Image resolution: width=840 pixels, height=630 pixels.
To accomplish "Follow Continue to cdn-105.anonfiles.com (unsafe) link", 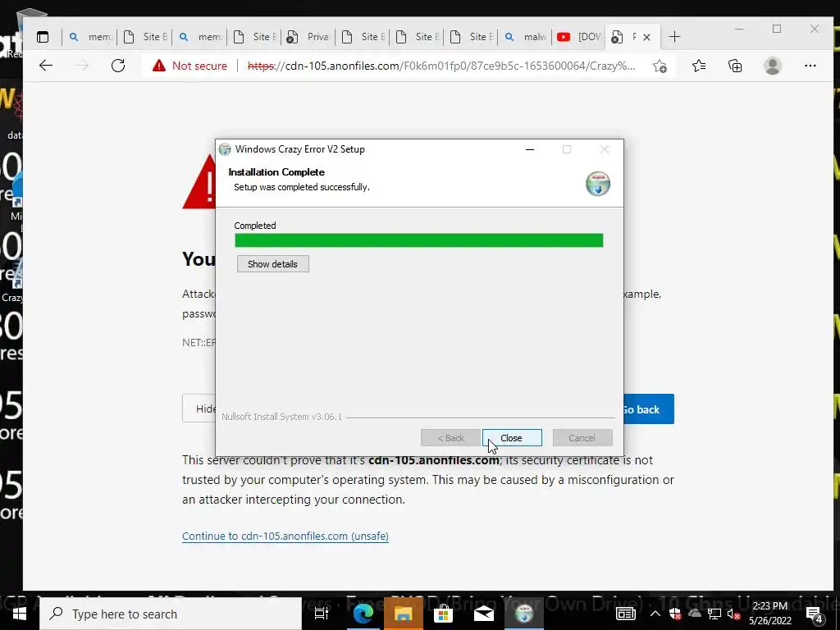I will tap(285, 536).
